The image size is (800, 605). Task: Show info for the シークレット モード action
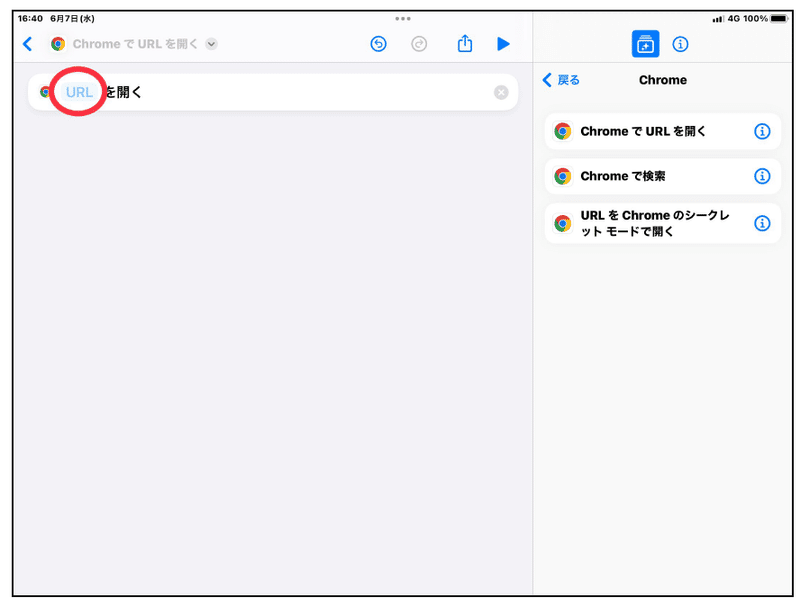[x=762, y=223]
